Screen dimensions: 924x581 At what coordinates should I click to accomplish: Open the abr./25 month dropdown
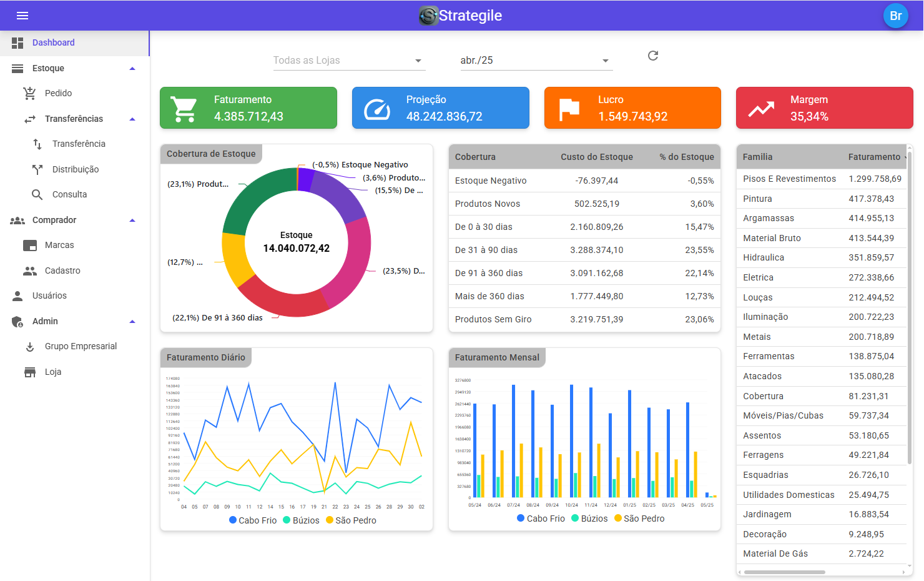coord(534,61)
